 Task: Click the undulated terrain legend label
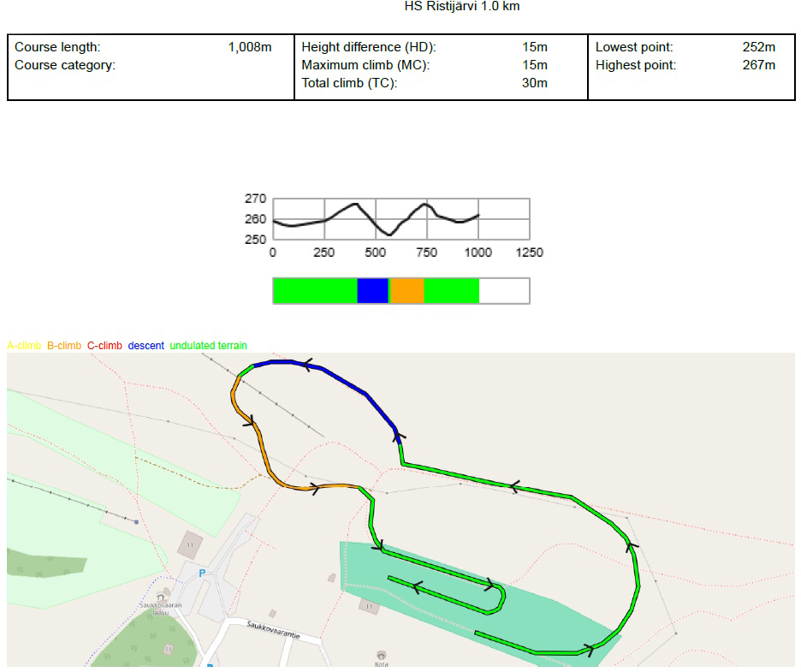(x=208, y=346)
